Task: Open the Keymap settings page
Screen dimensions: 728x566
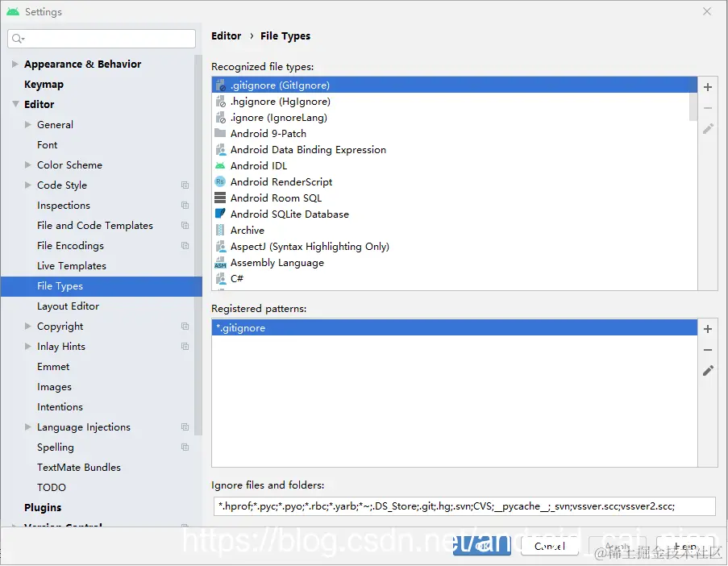Action: click(x=44, y=85)
